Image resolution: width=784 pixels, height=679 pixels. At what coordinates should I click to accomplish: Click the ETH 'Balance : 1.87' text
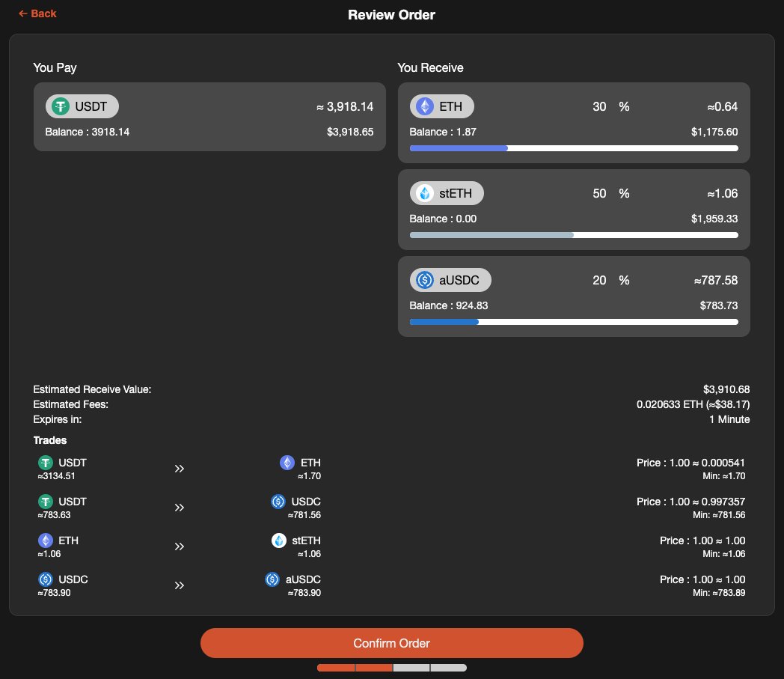(443, 132)
